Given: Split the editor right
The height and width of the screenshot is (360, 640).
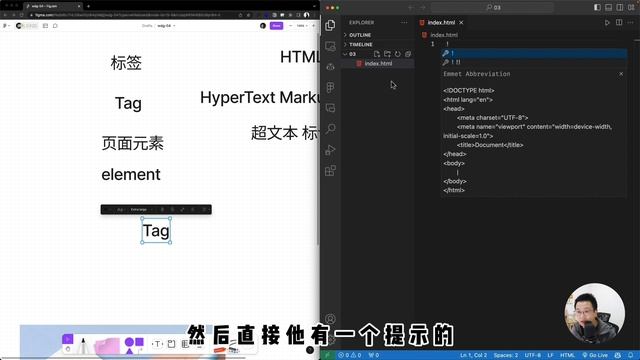Looking at the screenshot, I should (619, 22).
